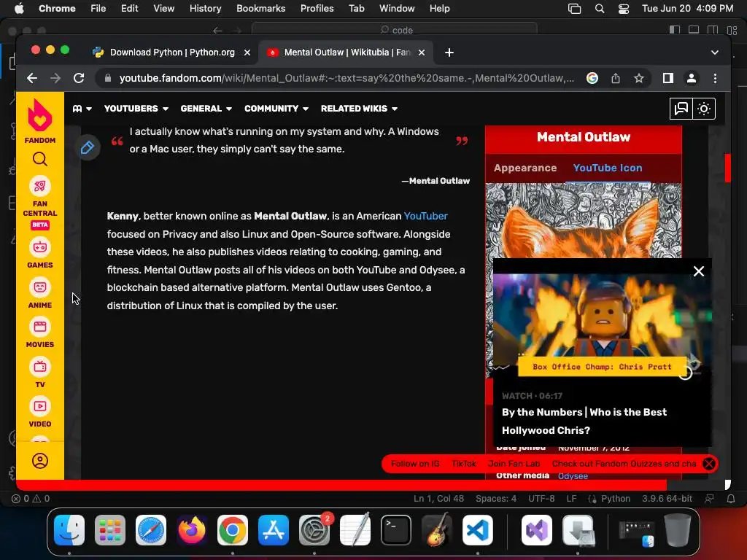The image size is (747, 560).
Task: Click VS Code Spaces: 4 indicator
Action: (496, 499)
